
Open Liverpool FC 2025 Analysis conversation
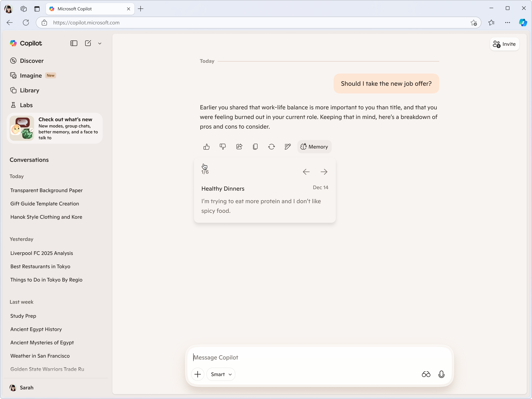[x=42, y=253]
